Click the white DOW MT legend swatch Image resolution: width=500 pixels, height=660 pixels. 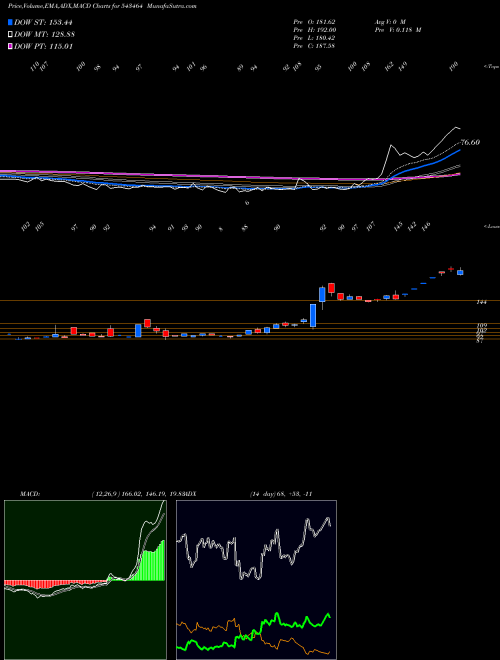click(x=10, y=35)
